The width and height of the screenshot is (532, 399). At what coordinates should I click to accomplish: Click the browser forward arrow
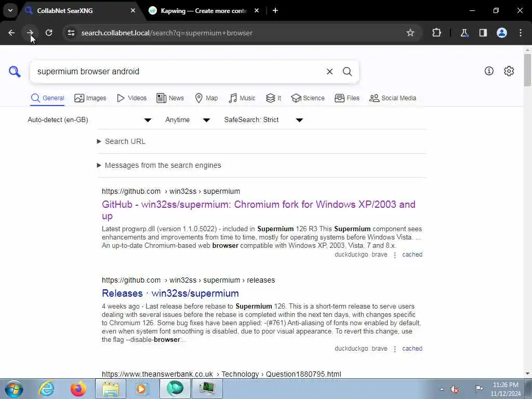tap(30, 33)
